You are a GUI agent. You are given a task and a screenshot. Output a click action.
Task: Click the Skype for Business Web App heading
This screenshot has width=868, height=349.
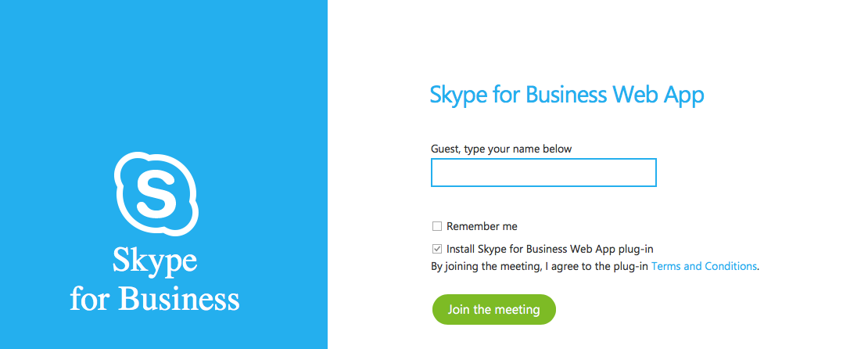(x=567, y=95)
